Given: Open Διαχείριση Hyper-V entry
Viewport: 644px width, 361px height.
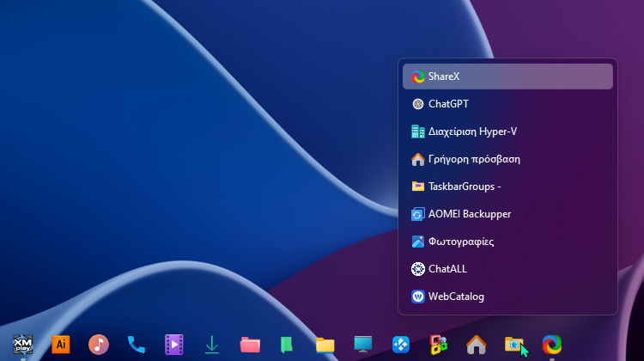Looking at the screenshot, I should [507, 132].
